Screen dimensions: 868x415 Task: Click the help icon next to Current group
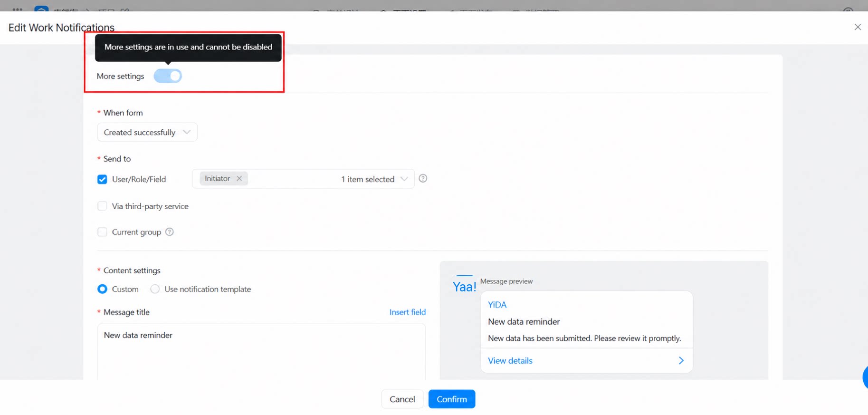(170, 232)
